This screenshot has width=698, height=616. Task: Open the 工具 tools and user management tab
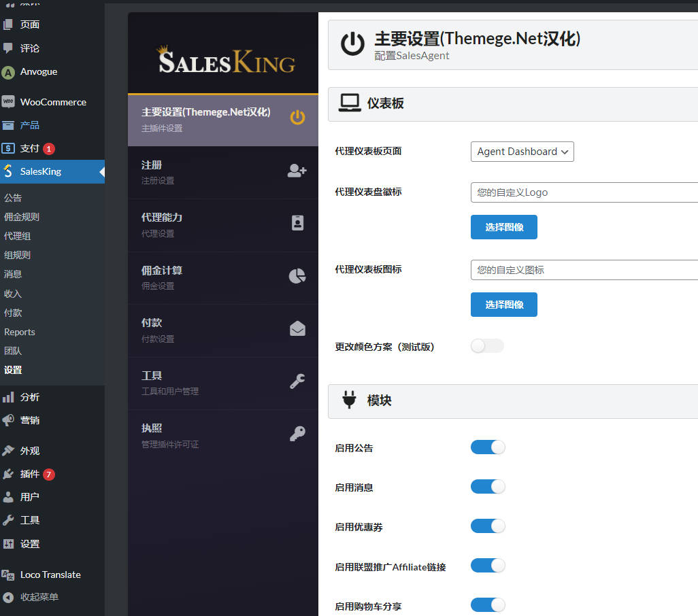click(x=223, y=383)
